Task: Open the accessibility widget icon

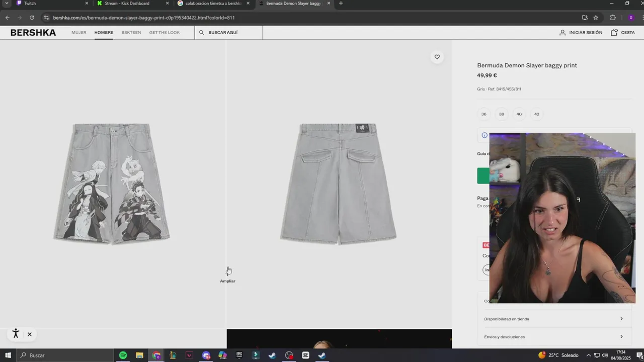Action: point(16,333)
